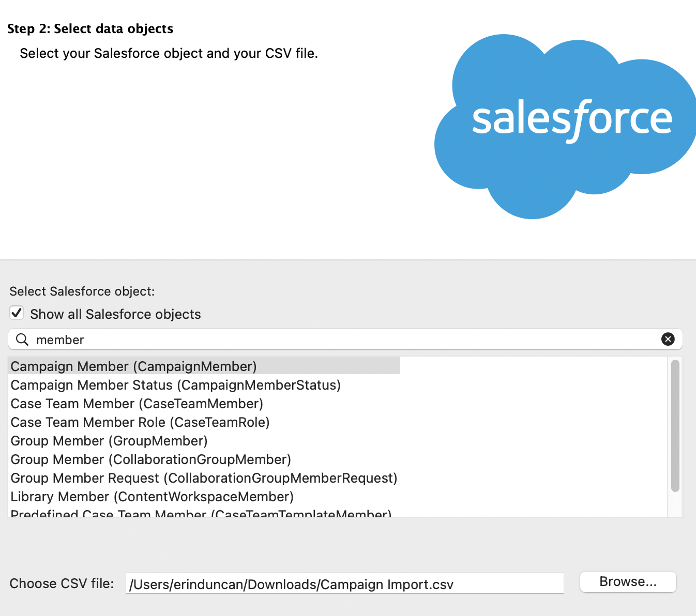The image size is (696, 616).
Task: Click the Show all Salesforce objects label
Action: click(115, 314)
